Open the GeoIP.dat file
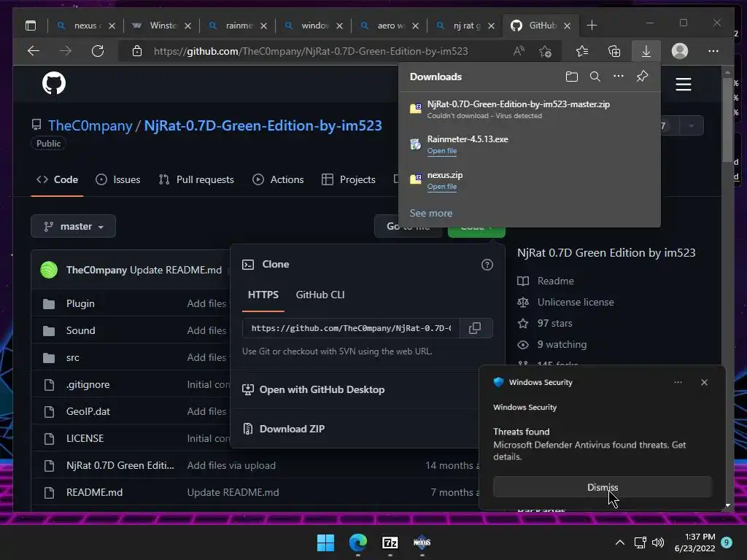 click(88, 411)
